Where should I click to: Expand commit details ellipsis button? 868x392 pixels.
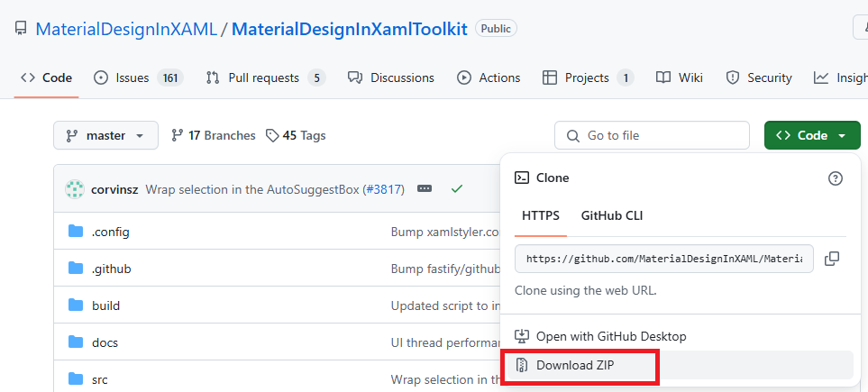425,189
